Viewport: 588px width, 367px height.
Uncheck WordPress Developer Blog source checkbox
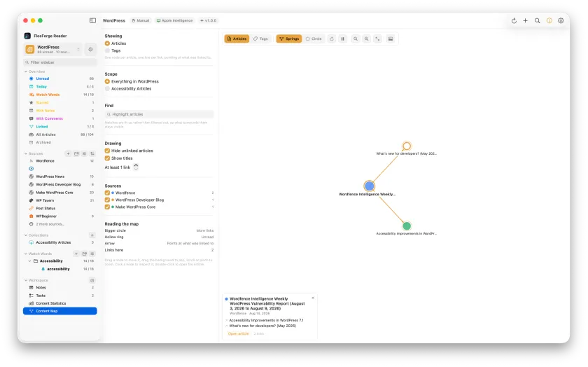(107, 200)
